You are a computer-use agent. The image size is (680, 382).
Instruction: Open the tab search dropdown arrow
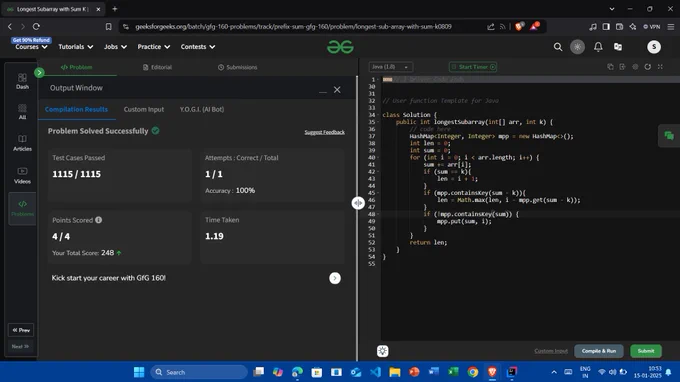point(611,9)
